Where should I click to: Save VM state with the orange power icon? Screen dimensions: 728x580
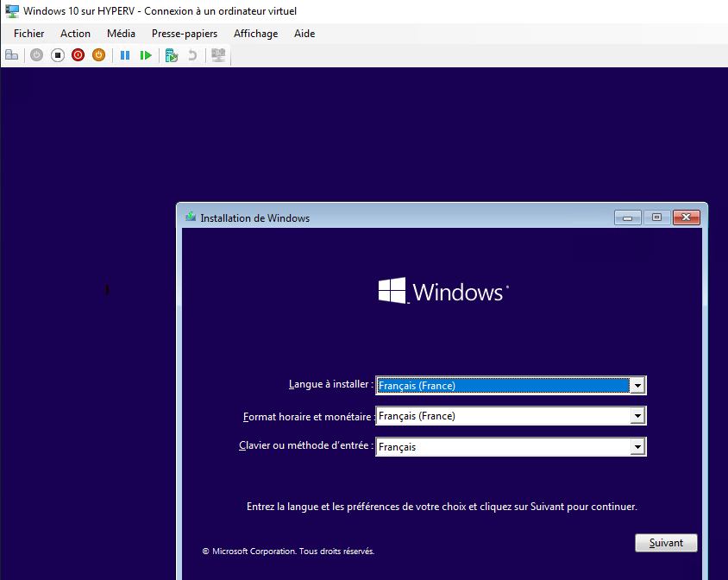[98, 55]
